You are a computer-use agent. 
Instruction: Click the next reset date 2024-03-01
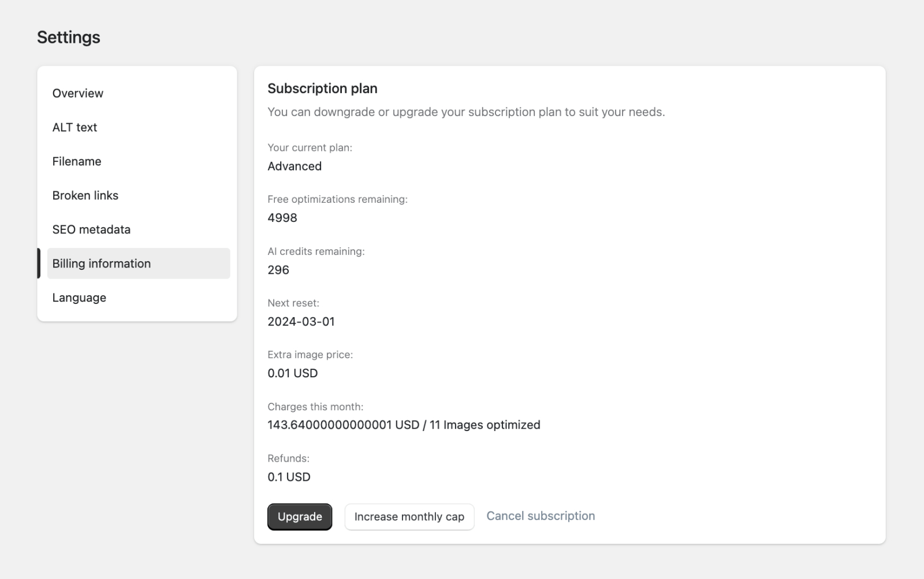(x=302, y=322)
